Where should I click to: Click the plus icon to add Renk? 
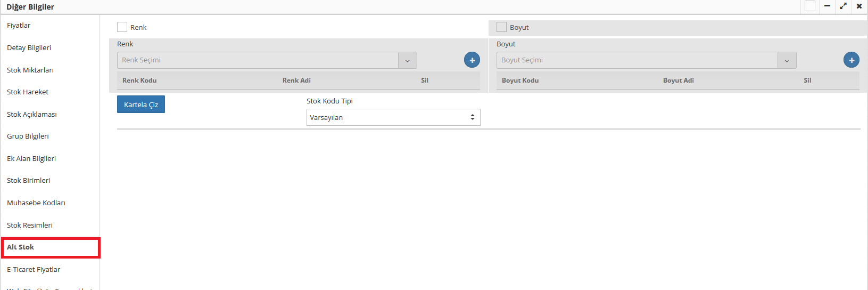(472, 60)
